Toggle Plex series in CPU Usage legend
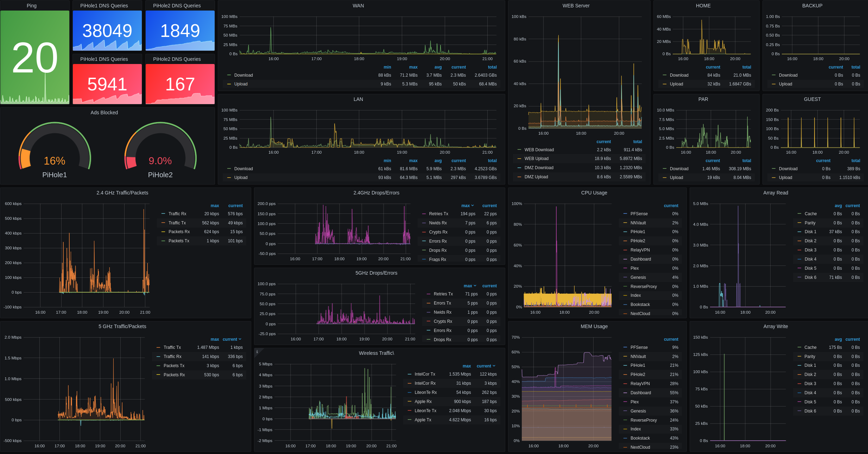 (634, 268)
